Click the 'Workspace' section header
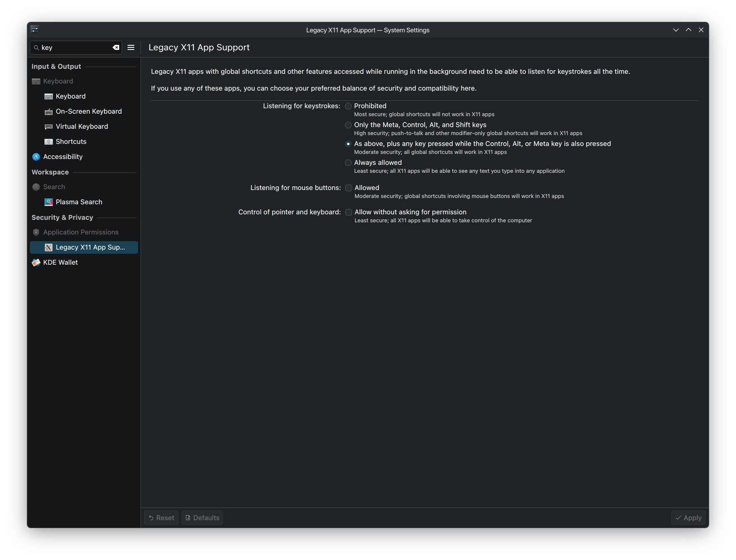This screenshot has height=560, width=736. (x=50, y=172)
